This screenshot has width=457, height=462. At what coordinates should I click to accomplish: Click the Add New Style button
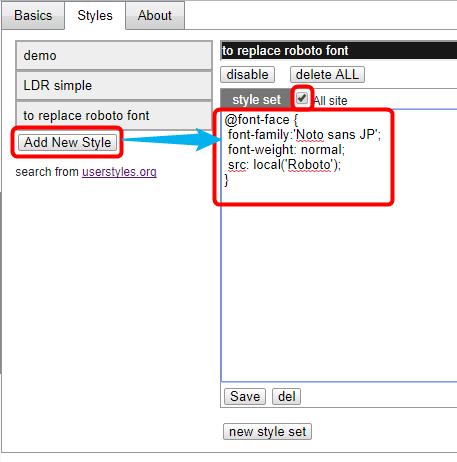point(67,142)
